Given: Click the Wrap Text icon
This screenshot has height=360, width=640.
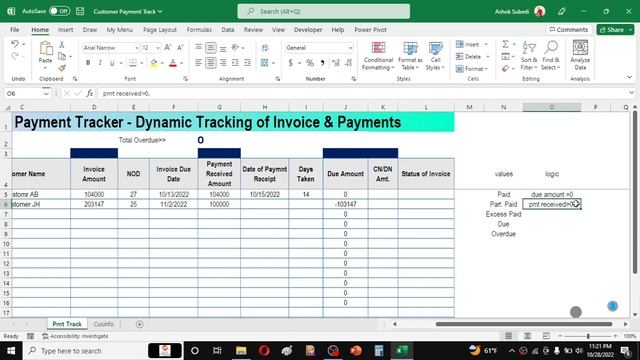Looking at the screenshot, I should coord(265,48).
